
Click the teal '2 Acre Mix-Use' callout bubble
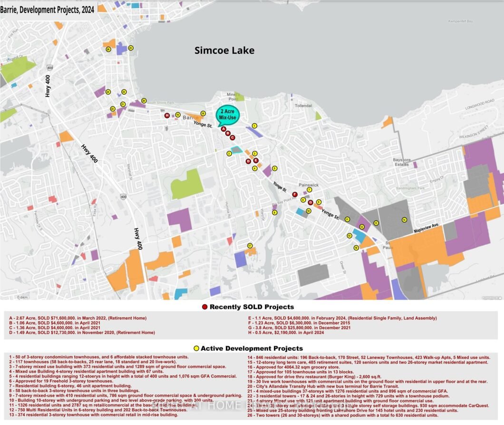point(228,115)
